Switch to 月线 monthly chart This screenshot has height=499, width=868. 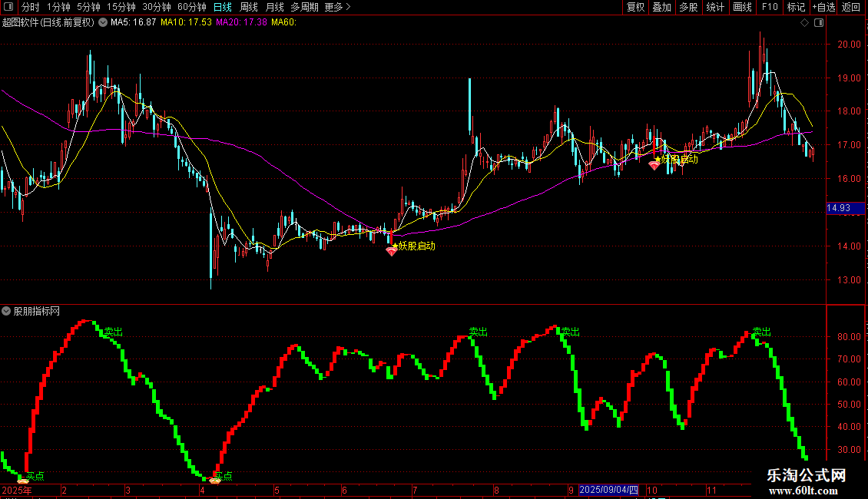274,7
